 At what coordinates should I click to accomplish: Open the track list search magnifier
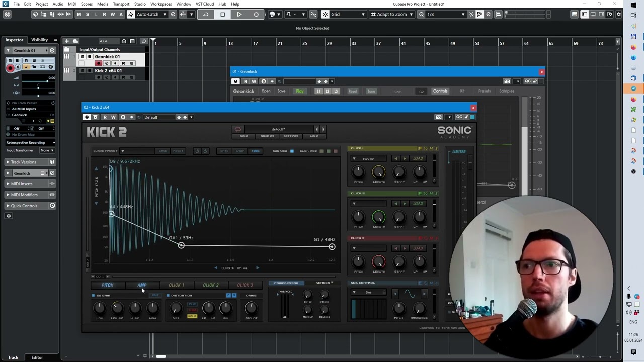pyautogui.click(x=143, y=41)
